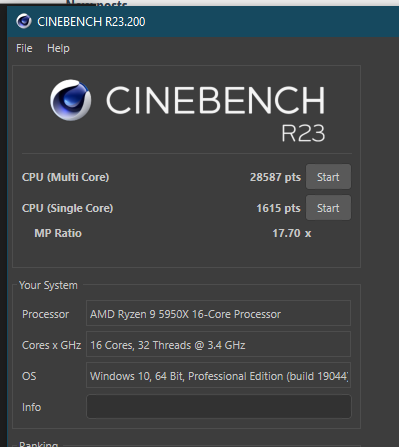Image resolution: width=399 pixels, height=447 pixels.
Task: Select the 17.70 x MP Ratio value
Action: click(292, 233)
